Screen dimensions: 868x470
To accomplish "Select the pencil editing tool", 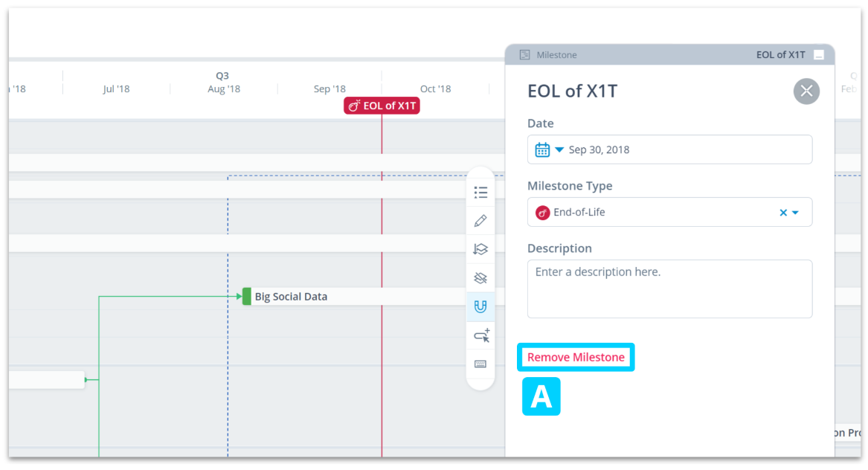I will [x=480, y=220].
